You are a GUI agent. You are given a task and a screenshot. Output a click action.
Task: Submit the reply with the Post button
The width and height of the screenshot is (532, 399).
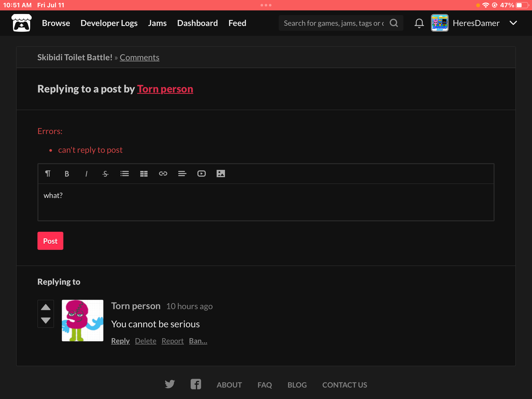(50, 241)
